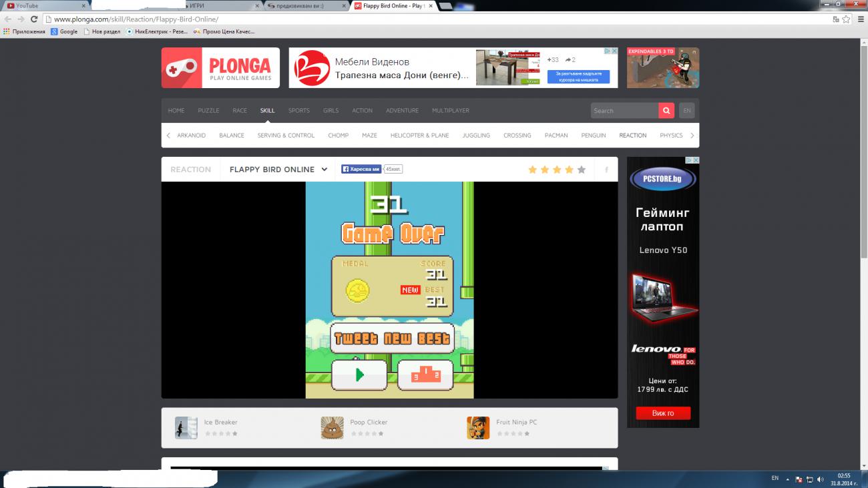Open the Expendables 3 TD banner
Screen dimensions: 868x488
663,67
